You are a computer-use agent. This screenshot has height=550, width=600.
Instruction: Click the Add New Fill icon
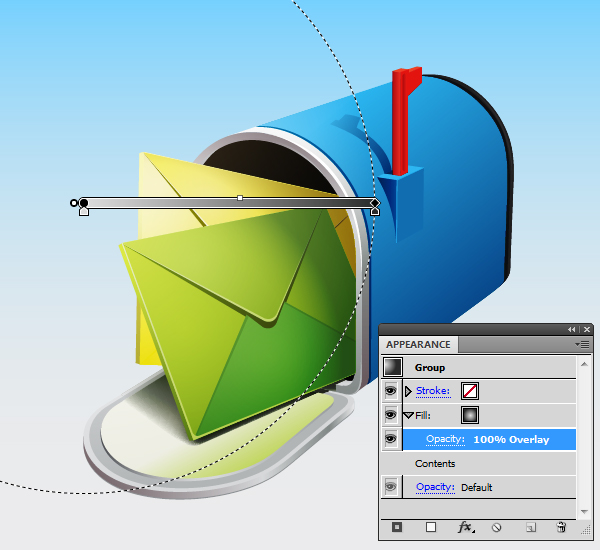(x=431, y=527)
